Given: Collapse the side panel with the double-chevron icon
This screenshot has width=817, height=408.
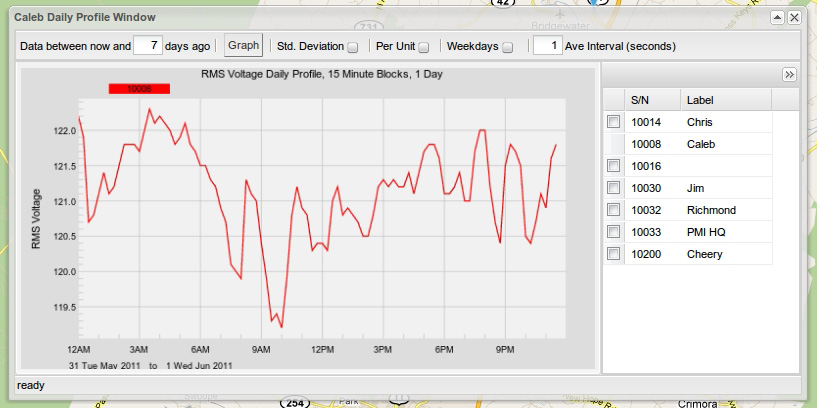Looking at the screenshot, I should pyautogui.click(x=788, y=75).
